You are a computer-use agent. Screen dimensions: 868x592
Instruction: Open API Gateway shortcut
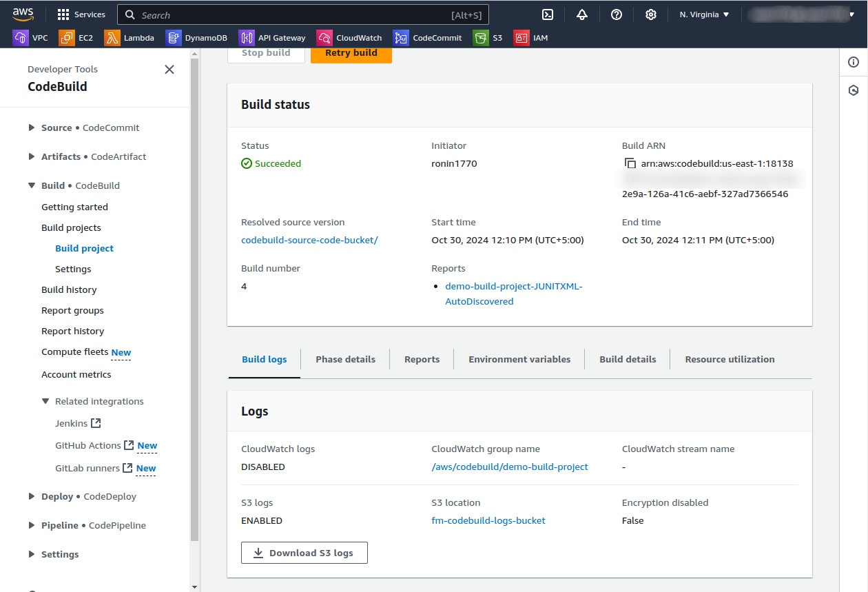point(272,38)
